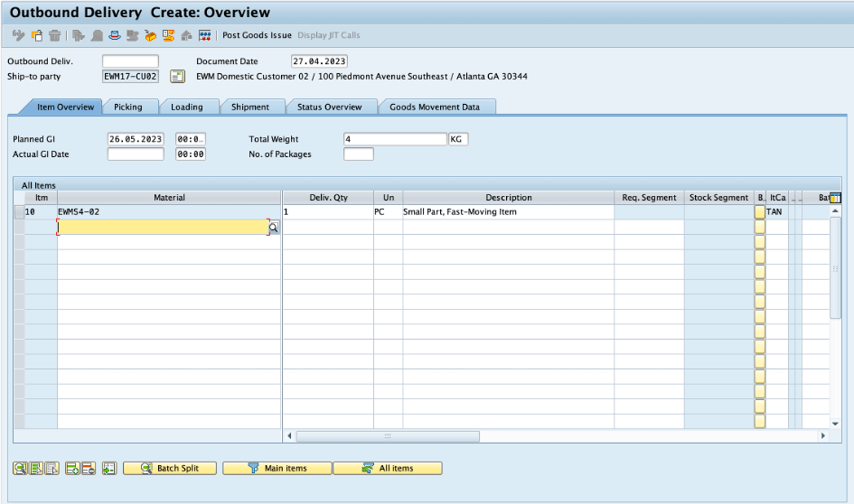Viewport: 854px width, 504px height.
Task: Click Deliv. Qty cell with value 1
Action: (328, 211)
